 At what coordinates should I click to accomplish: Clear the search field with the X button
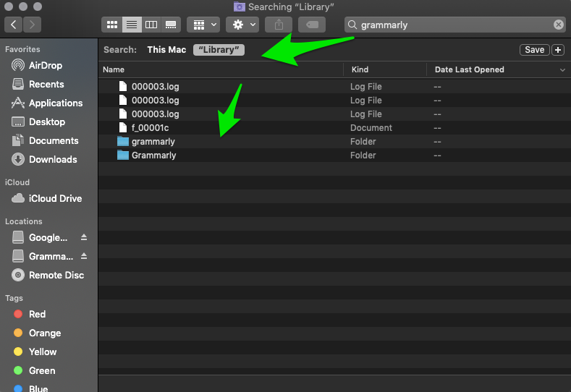point(558,25)
